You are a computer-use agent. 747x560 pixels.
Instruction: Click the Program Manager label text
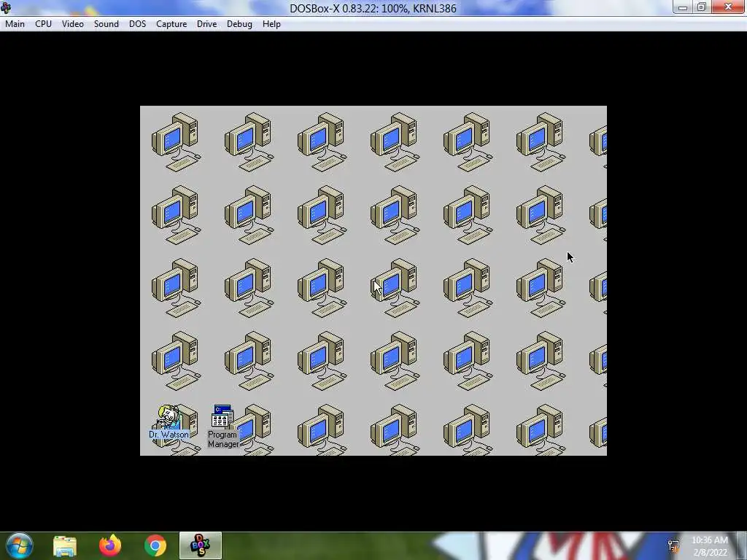223,439
